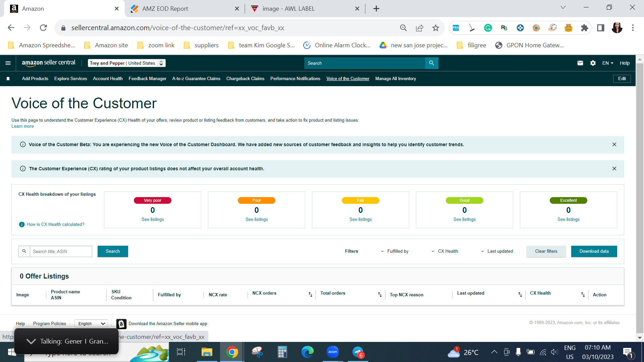Open the Trey and Pepper account switcher

pos(127,63)
